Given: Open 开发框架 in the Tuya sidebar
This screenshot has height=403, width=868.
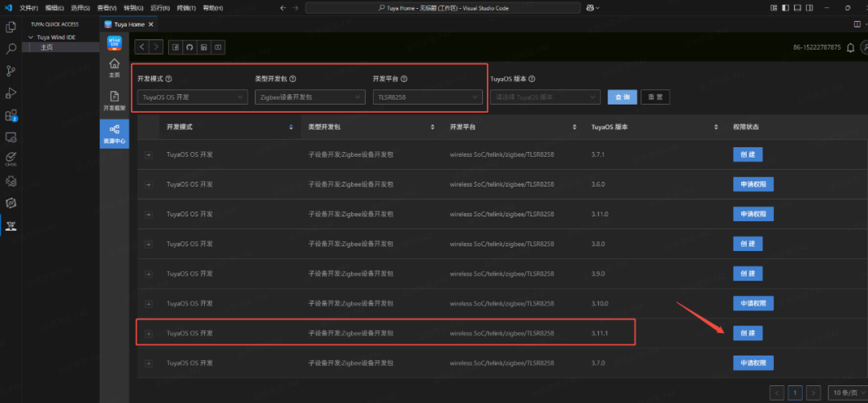Looking at the screenshot, I should [115, 101].
